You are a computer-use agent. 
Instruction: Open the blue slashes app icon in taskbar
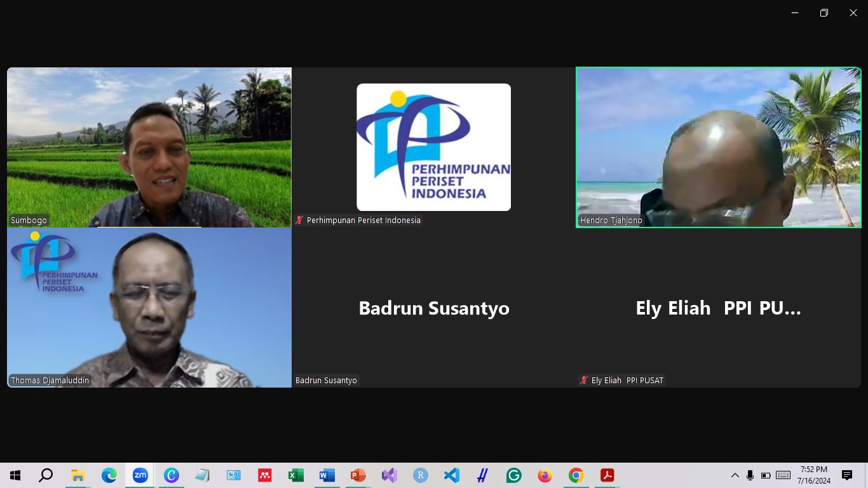click(482, 475)
